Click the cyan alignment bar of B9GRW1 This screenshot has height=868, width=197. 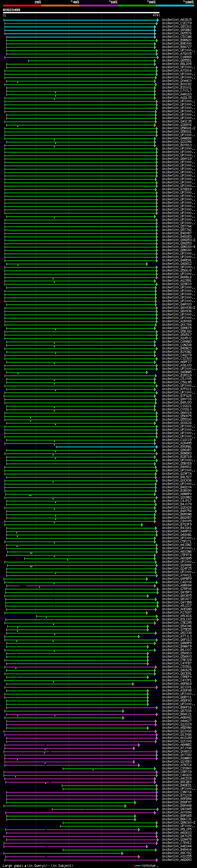coord(107,447)
